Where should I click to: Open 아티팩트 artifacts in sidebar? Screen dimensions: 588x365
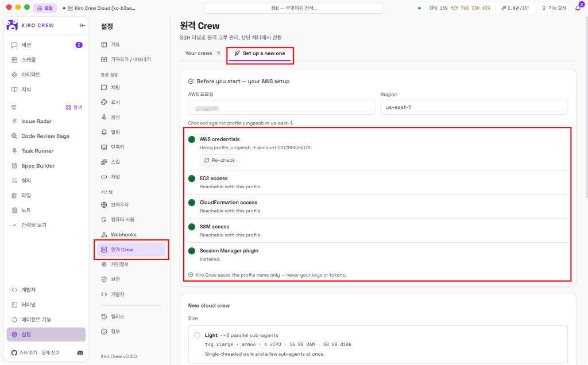click(46, 75)
